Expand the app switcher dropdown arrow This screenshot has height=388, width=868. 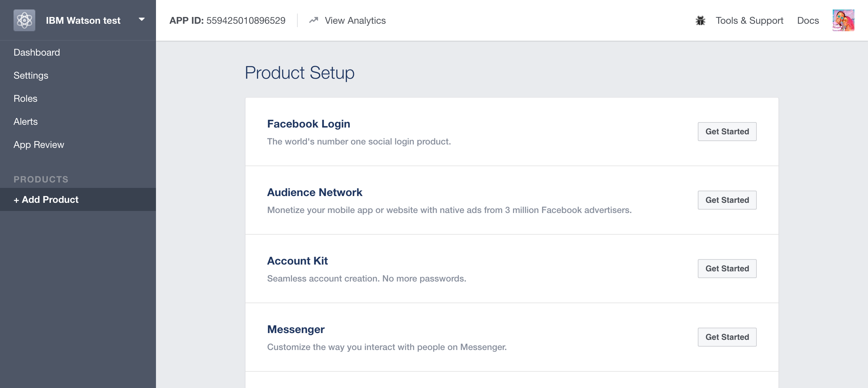[142, 20]
